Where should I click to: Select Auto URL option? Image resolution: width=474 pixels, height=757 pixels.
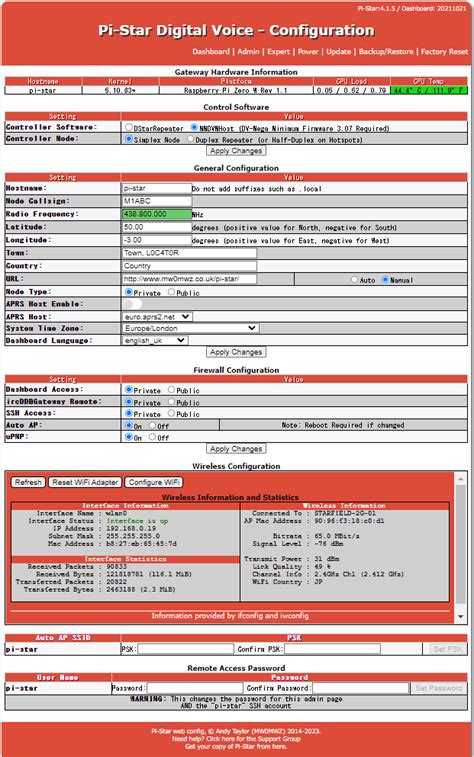[x=354, y=280]
